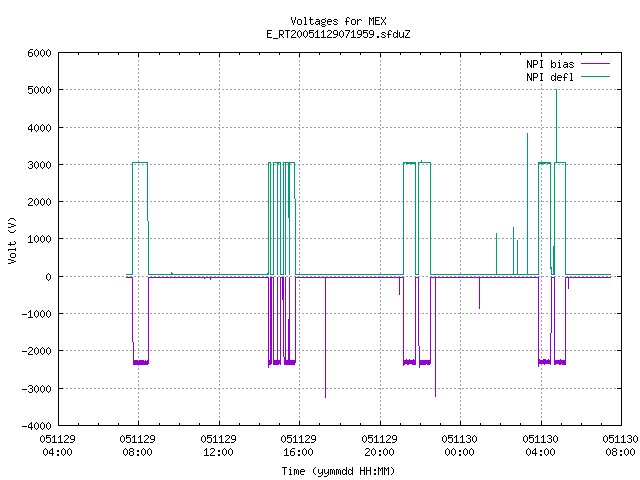
Task: Click the purple spike near 01:00 reaching -850
Action: [x=480, y=293]
